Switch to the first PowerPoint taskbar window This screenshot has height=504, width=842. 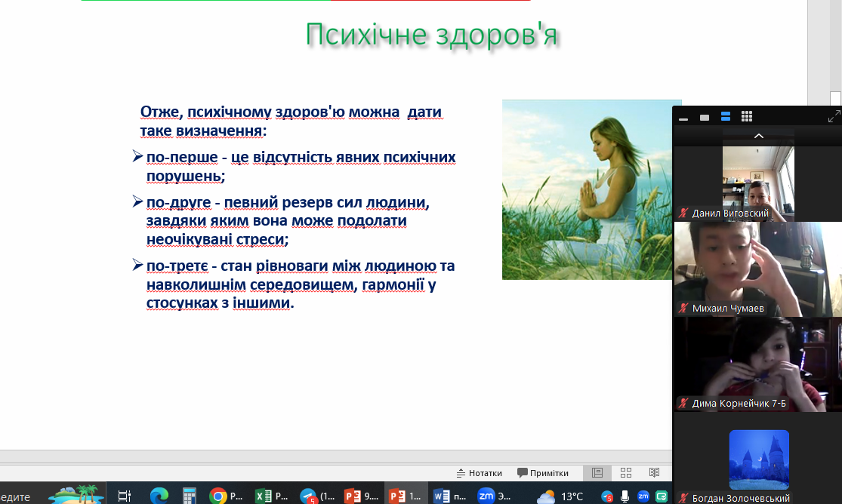[x=362, y=496]
